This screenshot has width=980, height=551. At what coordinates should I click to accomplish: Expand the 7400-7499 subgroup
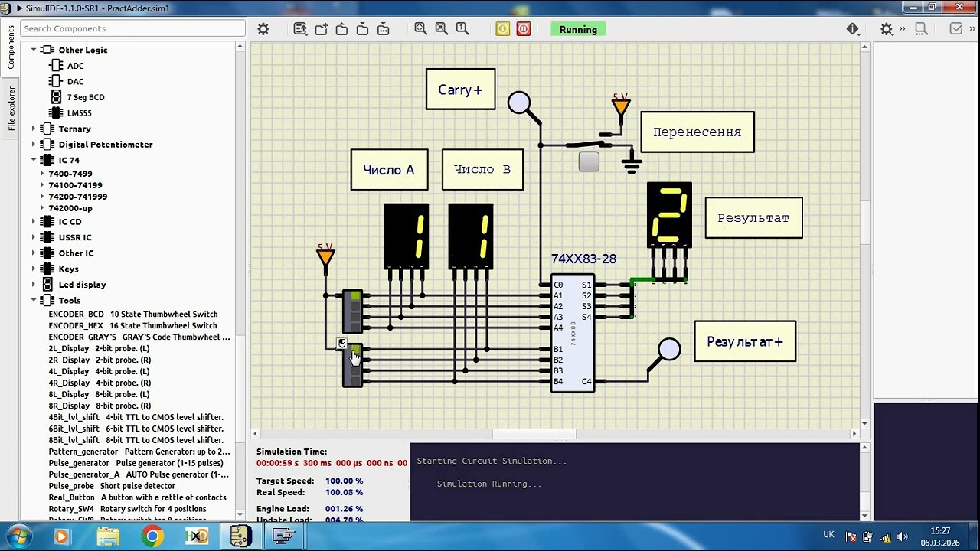(42, 174)
